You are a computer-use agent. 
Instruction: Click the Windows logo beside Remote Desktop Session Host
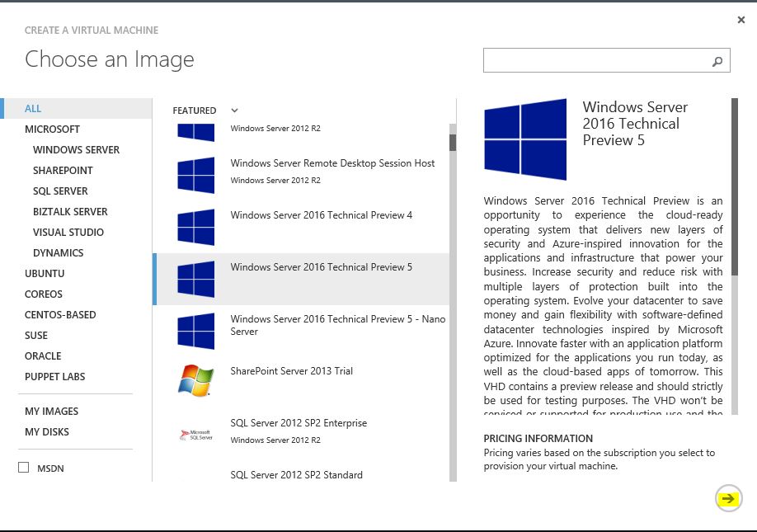pyautogui.click(x=196, y=175)
